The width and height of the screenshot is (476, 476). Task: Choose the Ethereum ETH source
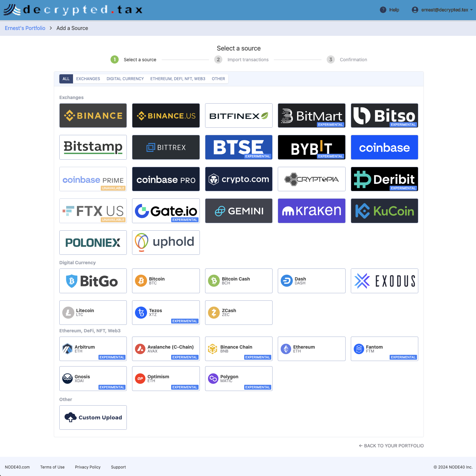(x=311, y=349)
